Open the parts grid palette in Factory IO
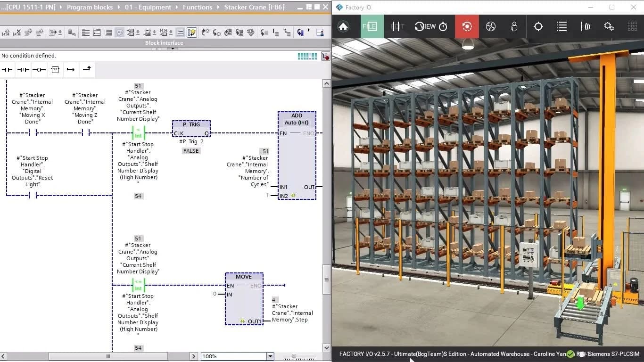644x362 pixels. [632, 26]
